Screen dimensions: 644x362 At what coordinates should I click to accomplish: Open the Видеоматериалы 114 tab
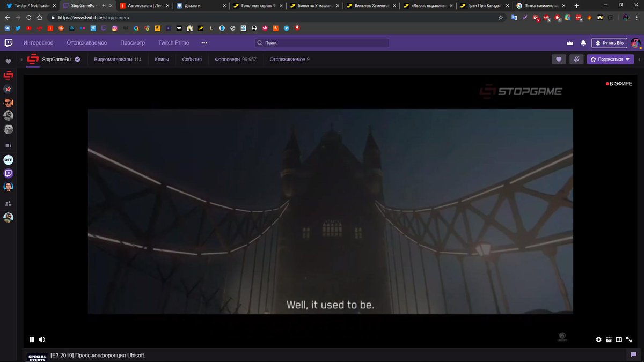(118, 59)
